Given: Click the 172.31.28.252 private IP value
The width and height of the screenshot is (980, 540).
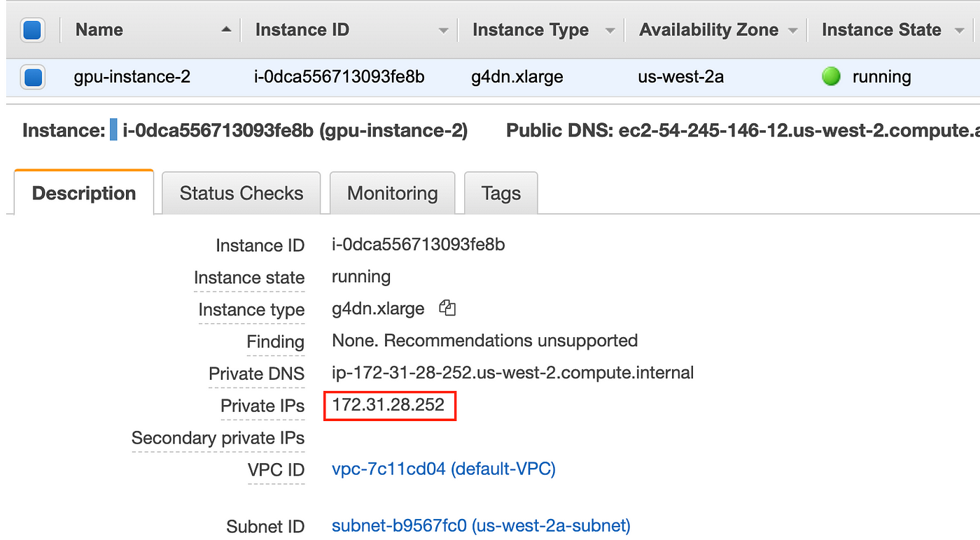Looking at the screenshot, I should coord(388,405).
